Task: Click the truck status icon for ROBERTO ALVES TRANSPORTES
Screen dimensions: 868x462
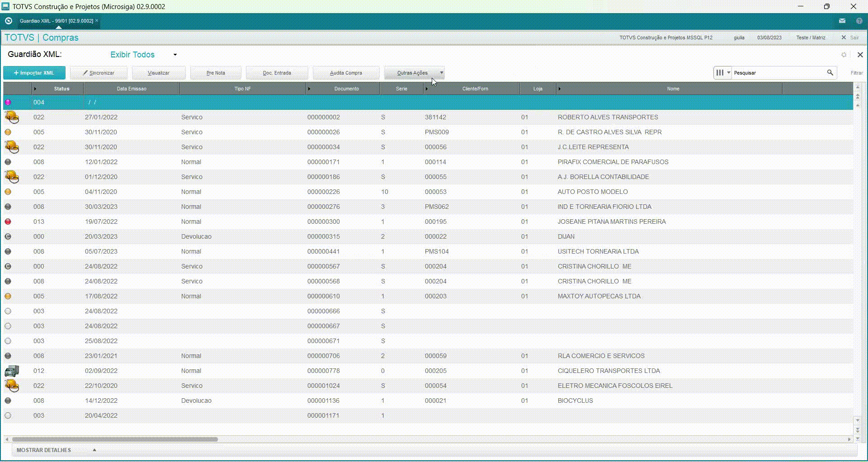Action: tap(12, 117)
